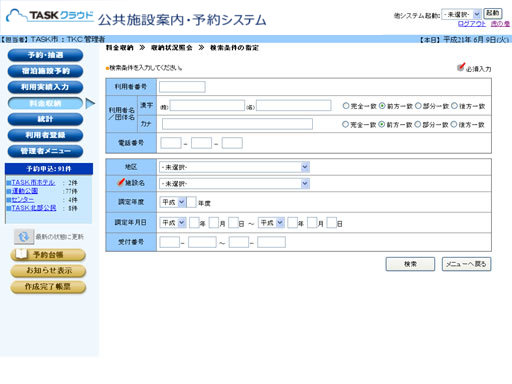This screenshot has height=384, width=512.
Task: Open the 管理者メニュー menu
Action: coord(45,151)
